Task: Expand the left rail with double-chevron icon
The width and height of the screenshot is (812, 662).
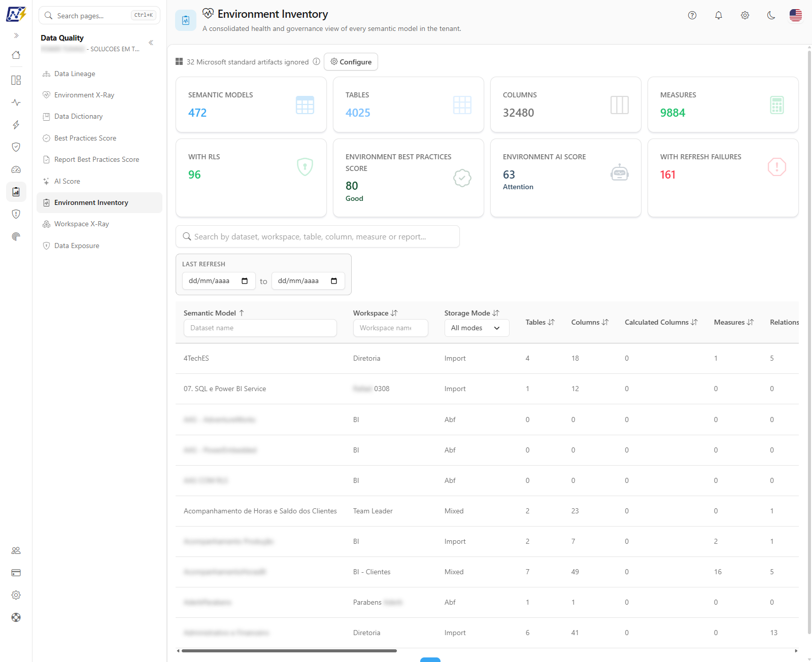Action: [16, 36]
